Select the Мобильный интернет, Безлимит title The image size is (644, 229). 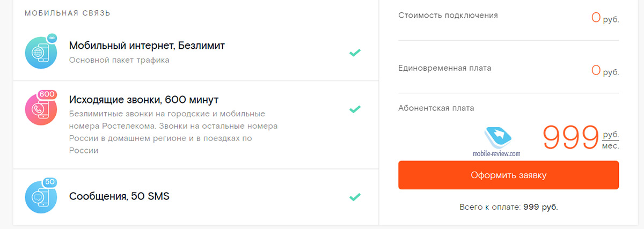pos(147,46)
